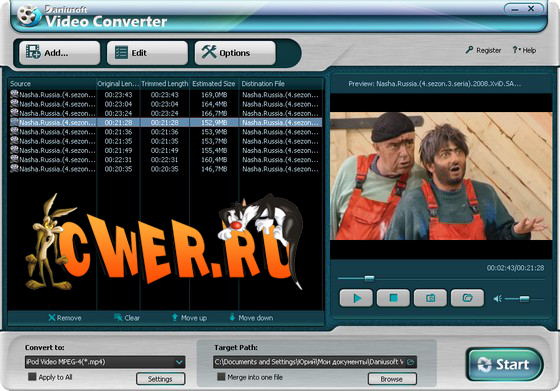Click the Estimated Size column header
The image size is (560, 391).
click(214, 84)
